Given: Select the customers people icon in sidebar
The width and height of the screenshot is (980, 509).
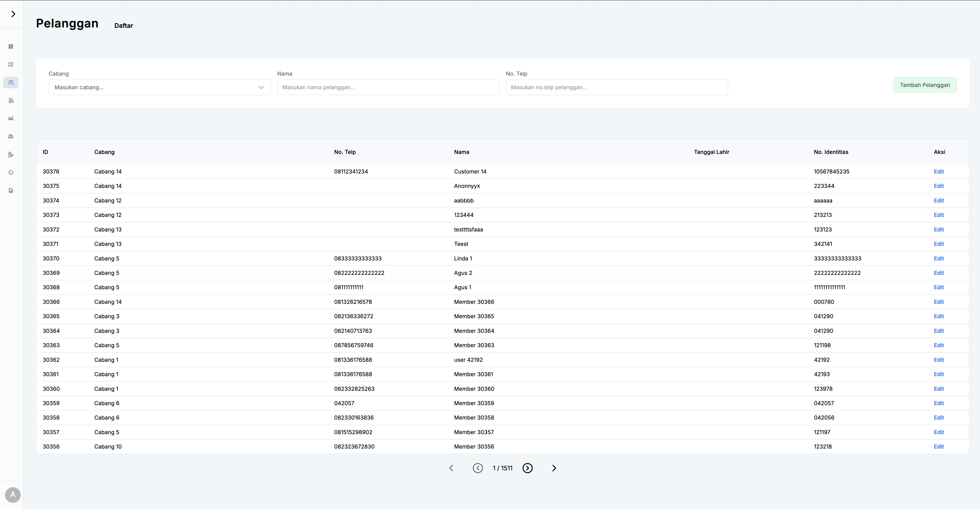Looking at the screenshot, I should pos(11,83).
